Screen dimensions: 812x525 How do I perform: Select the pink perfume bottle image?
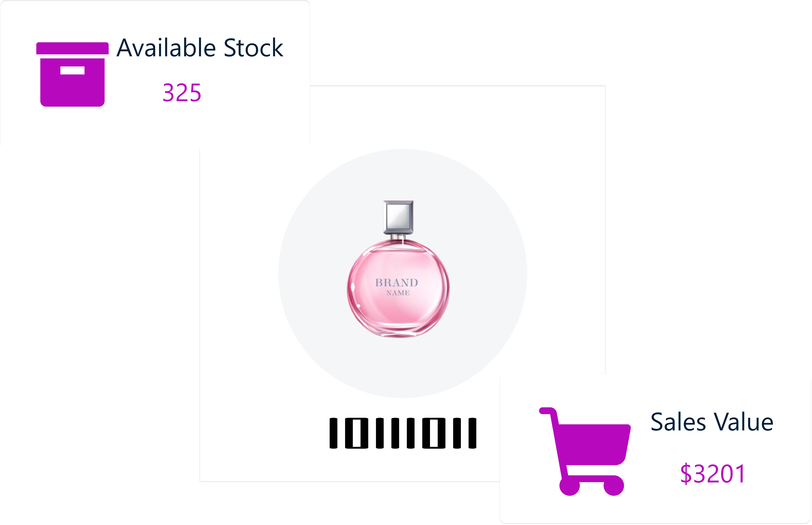pyautogui.click(x=398, y=269)
